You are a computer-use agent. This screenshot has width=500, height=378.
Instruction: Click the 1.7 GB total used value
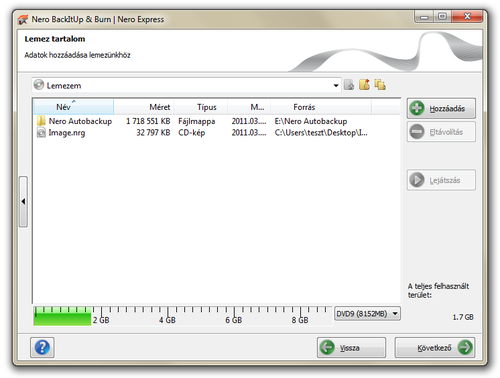point(463,317)
